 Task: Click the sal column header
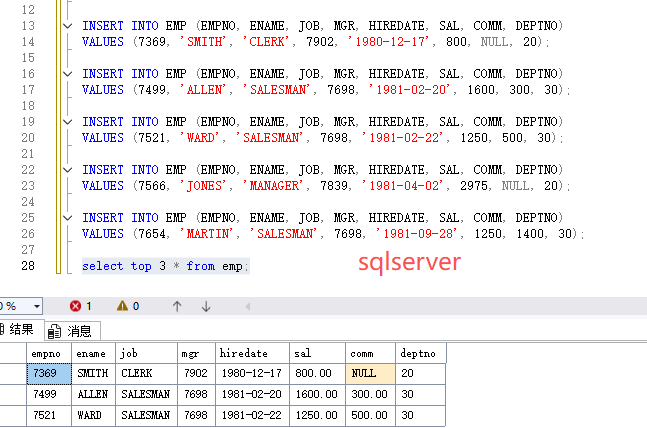coord(317,353)
